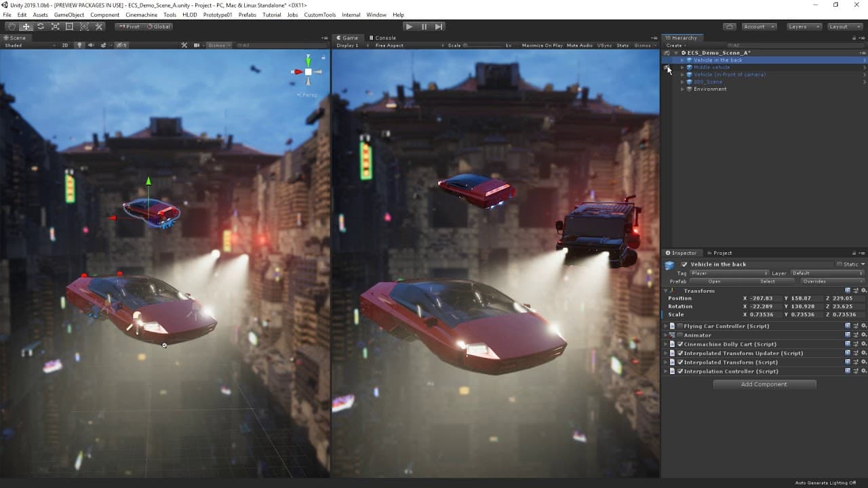Open component tools icon in Scene toolbar
The height and width of the screenshot is (488, 868).
click(184, 45)
